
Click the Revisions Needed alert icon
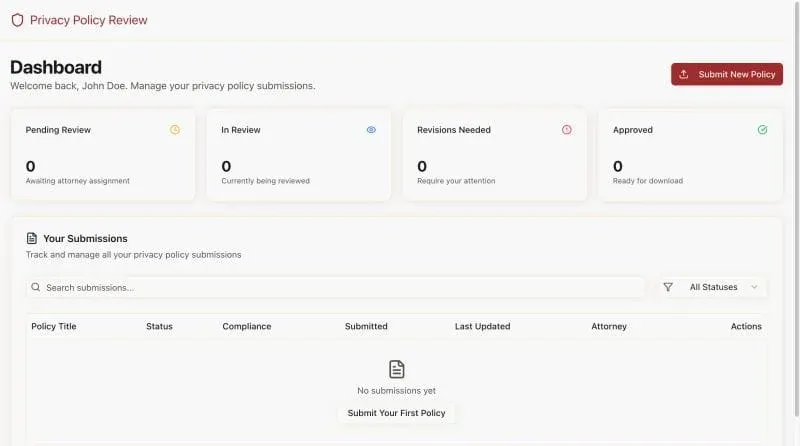click(x=567, y=130)
